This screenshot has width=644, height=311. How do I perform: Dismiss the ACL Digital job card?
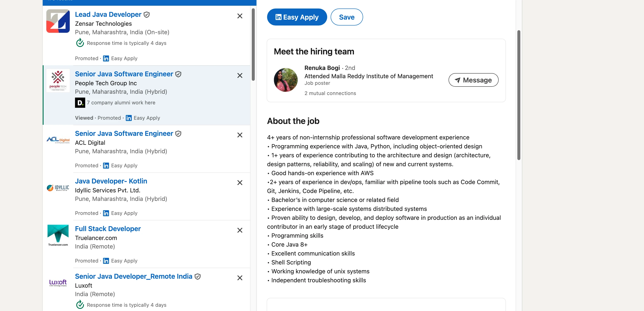(240, 135)
